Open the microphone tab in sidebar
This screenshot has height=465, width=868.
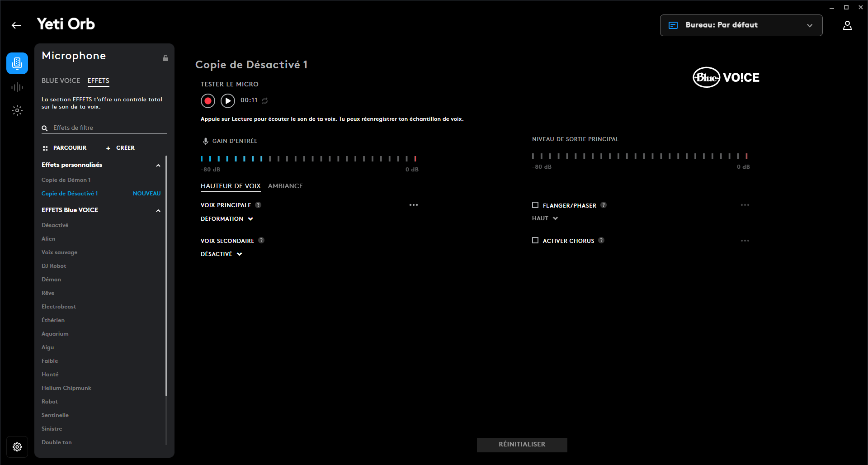[17, 63]
